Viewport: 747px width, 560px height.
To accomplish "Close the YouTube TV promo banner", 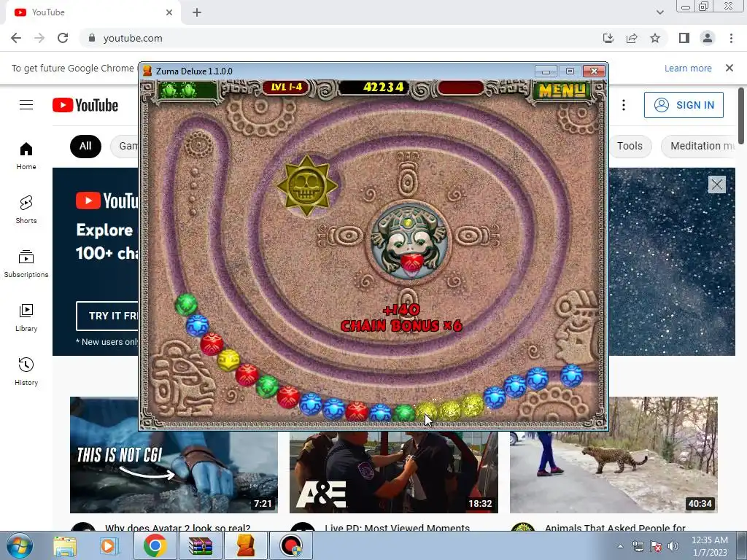I will click(716, 184).
